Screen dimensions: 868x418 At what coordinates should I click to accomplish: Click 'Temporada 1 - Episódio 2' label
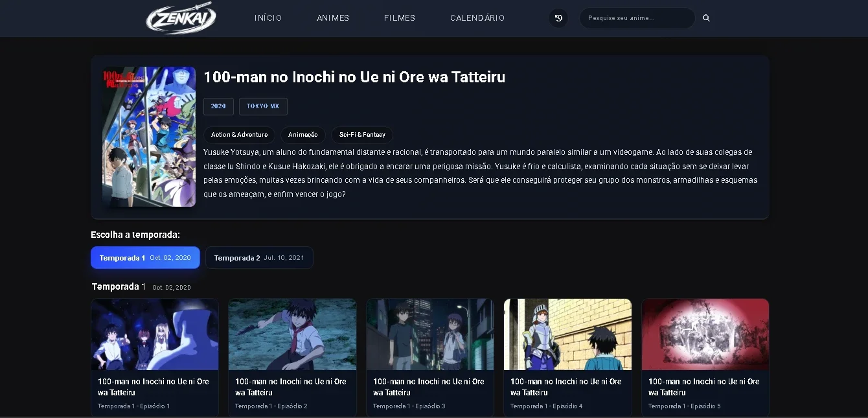coord(271,406)
